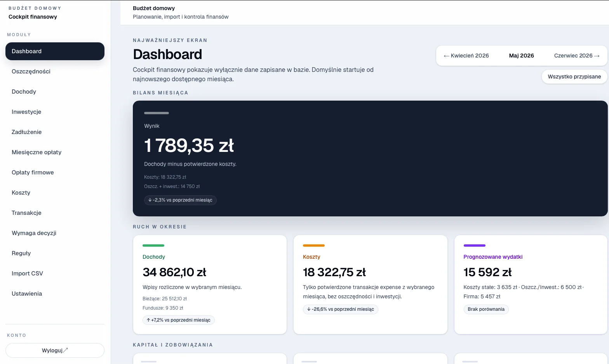Click the Brak porównania badge
Image resolution: width=609 pixels, height=364 pixels.
(486, 309)
